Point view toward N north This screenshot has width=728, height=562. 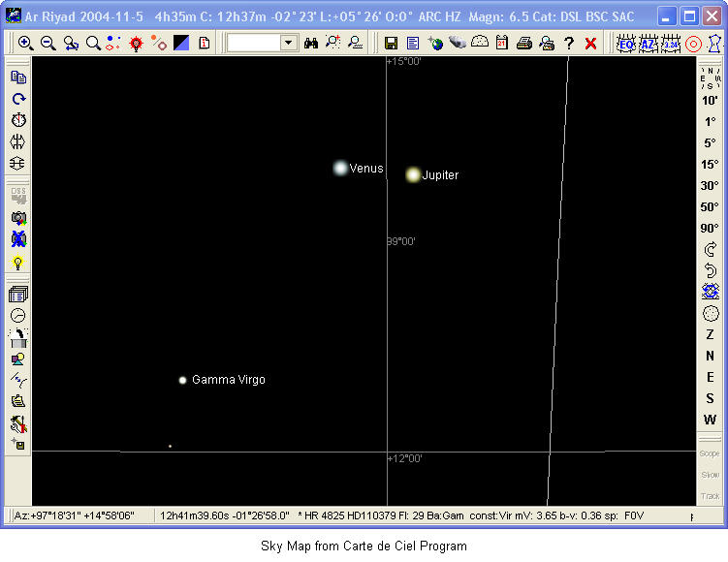click(710, 356)
